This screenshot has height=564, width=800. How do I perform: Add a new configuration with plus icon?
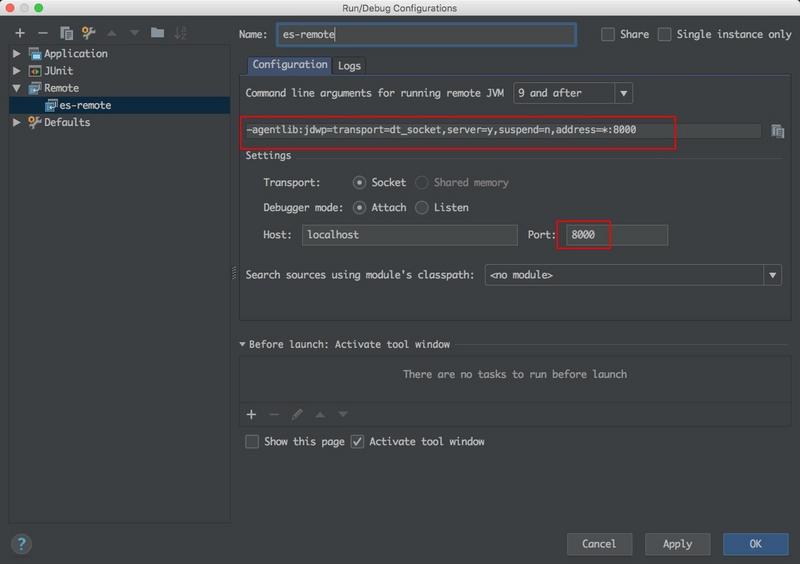20,33
